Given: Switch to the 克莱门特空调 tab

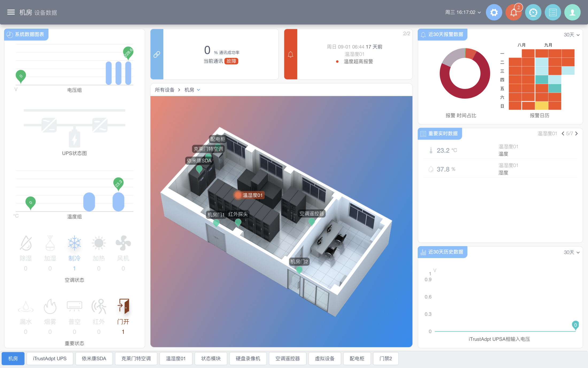Looking at the screenshot, I should pos(136,358).
